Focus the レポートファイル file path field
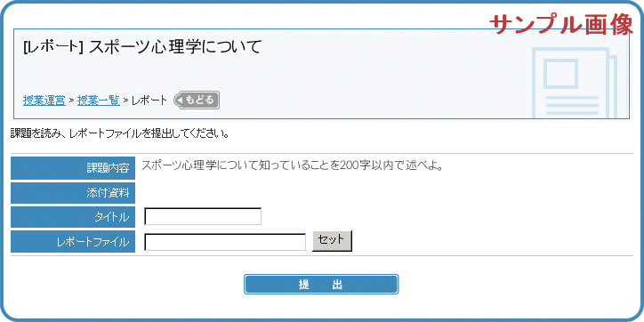The width and height of the screenshot is (644, 322). 225,242
